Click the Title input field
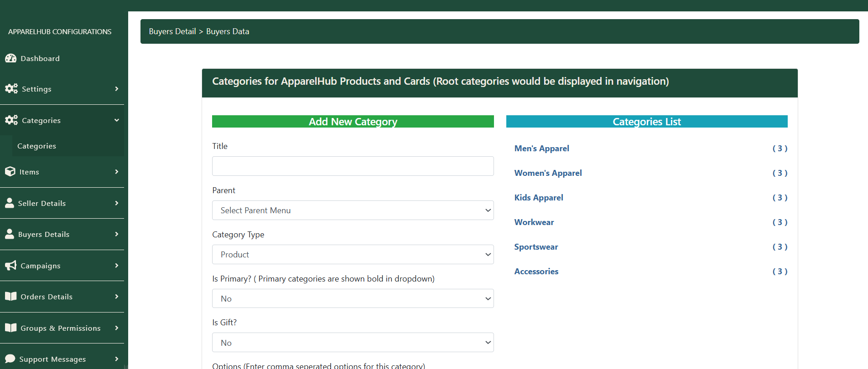Image resolution: width=868 pixels, height=369 pixels. pyautogui.click(x=353, y=166)
